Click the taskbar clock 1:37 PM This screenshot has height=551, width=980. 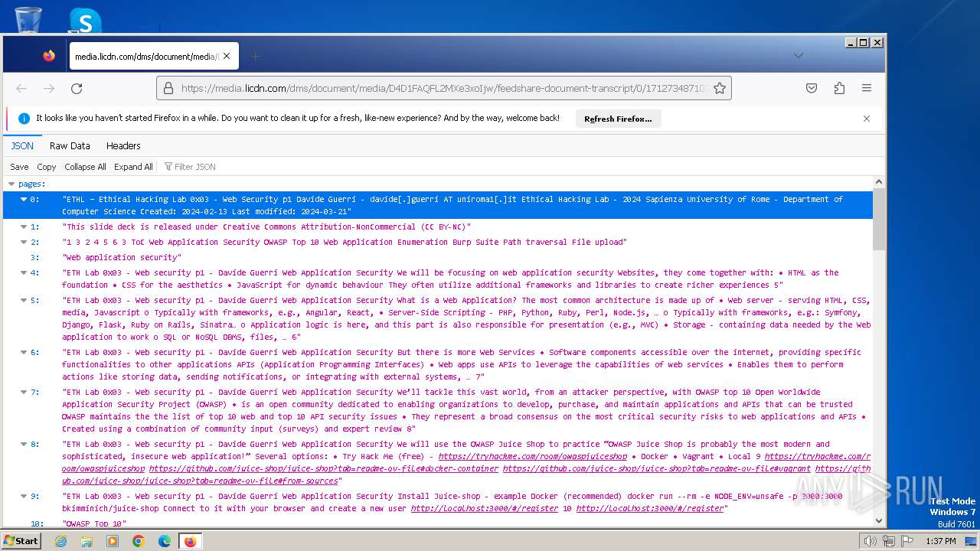940,541
